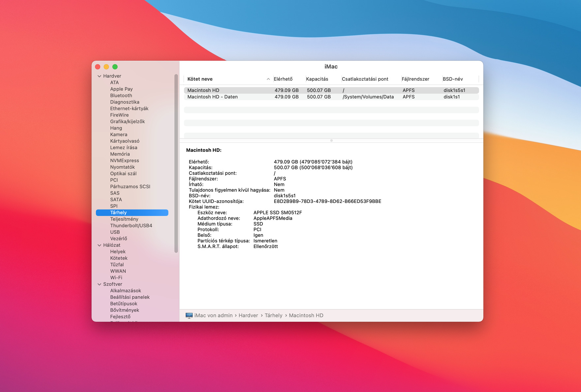Minimize the iMac window with yellow button

106,67
